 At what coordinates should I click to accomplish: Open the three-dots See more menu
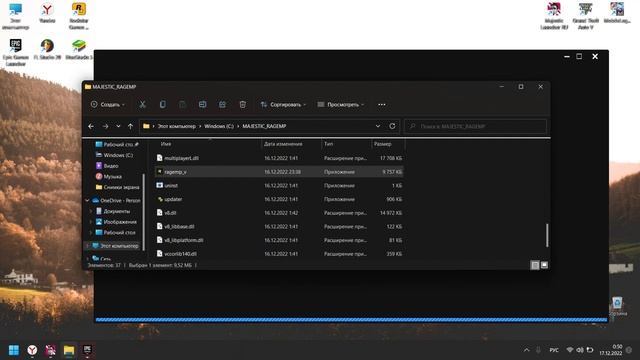pyautogui.click(x=382, y=104)
